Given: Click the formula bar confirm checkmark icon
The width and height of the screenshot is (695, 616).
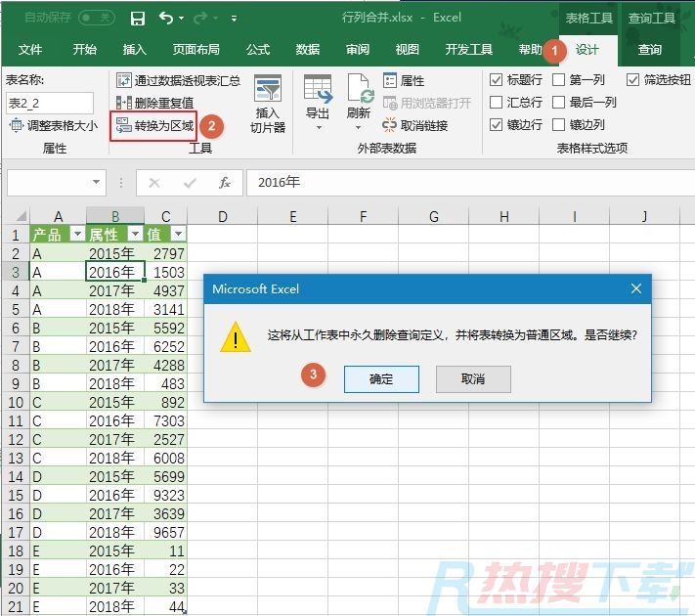Looking at the screenshot, I should point(190,183).
